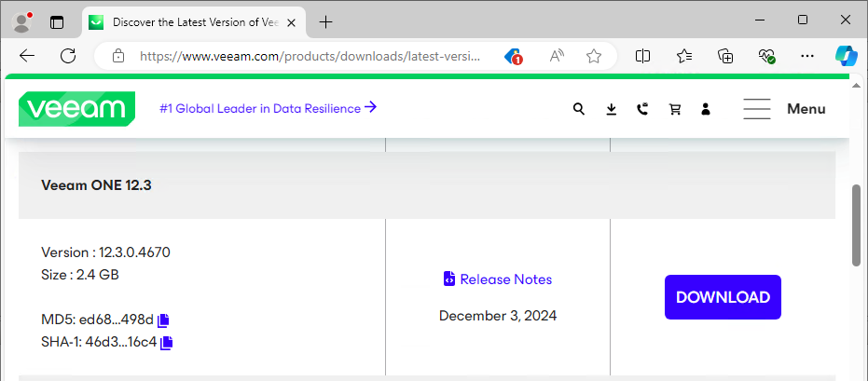Open Veeam site search magnifier
868x381 pixels.
pos(578,109)
